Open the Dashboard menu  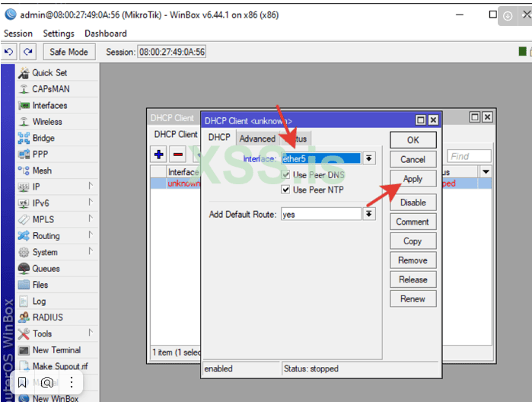(106, 33)
